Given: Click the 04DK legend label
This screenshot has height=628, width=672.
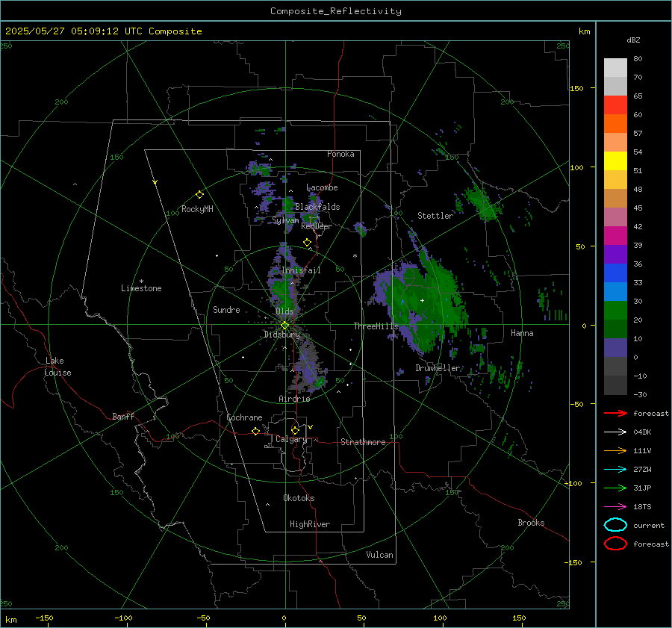Looking at the screenshot, I should point(642,432).
